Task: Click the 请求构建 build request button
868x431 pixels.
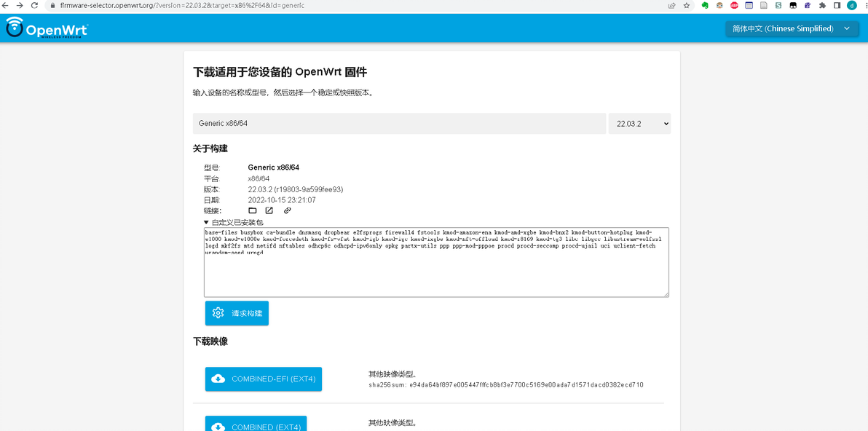Action: point(237,313)
